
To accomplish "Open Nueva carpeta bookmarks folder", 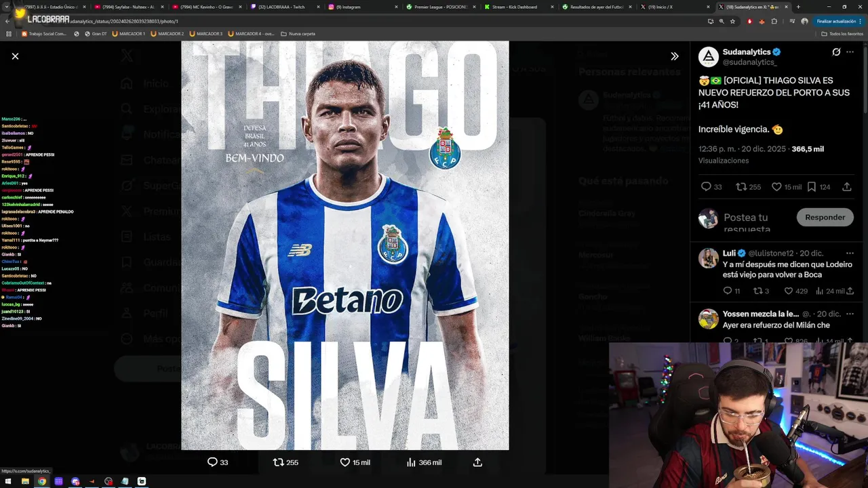I will [298, 33].
